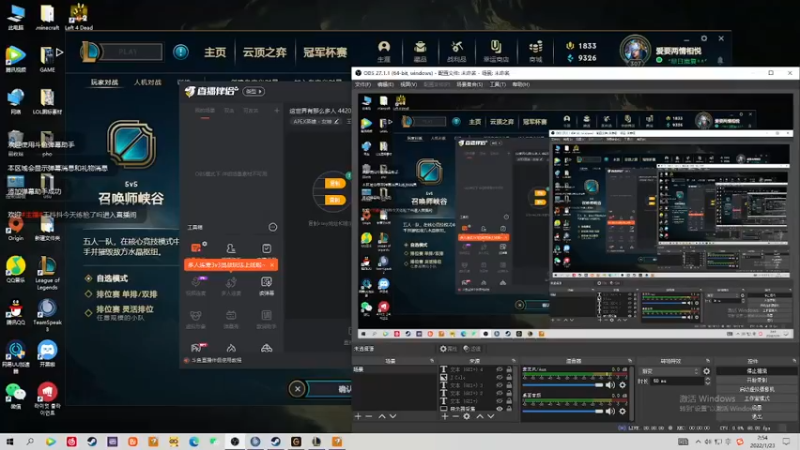Undock OBS controls panel via corner icon
800x450 pixels.
point(794,361)
